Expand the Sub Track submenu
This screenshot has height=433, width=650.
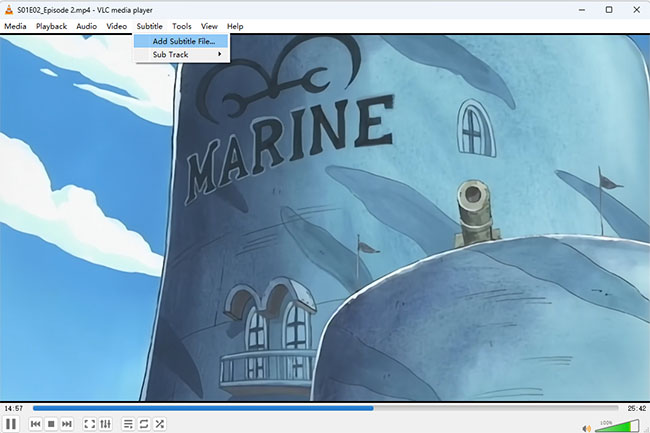click(x=181, y=54)
